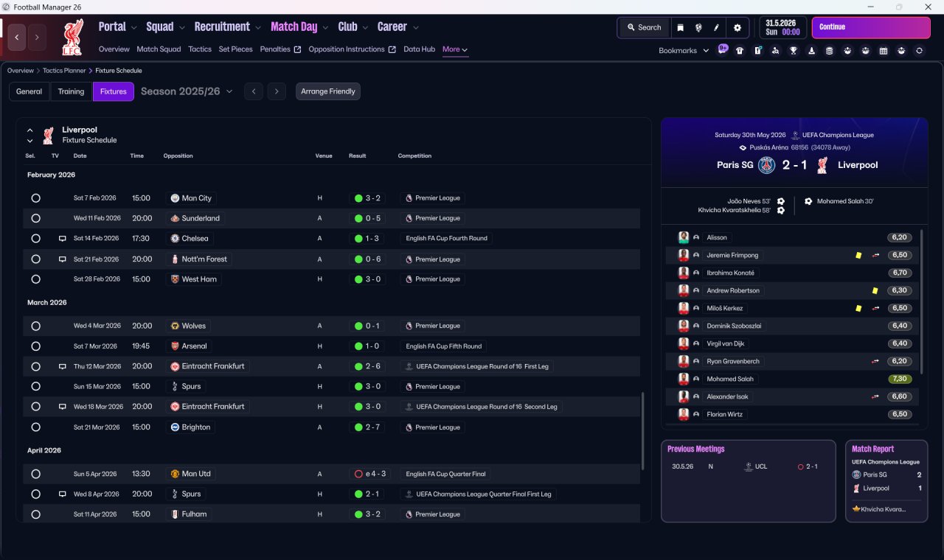
Task: Open the pencil edit icon in the top bar
Action: pyautogui.click(x=716, y=27)
